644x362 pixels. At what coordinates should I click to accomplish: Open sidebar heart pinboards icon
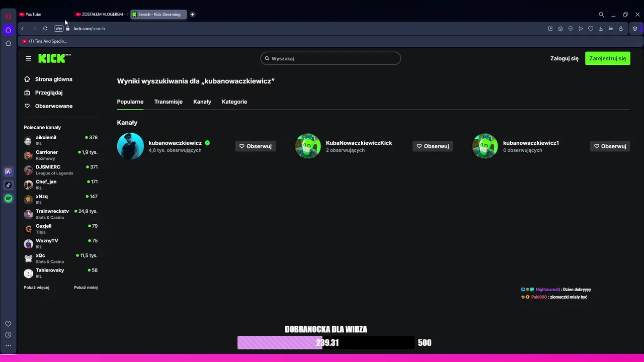(x=8, y=324)
